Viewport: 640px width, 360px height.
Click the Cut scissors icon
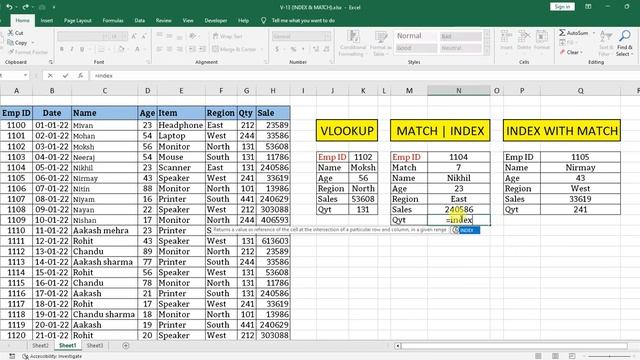[x=11, y=33]
